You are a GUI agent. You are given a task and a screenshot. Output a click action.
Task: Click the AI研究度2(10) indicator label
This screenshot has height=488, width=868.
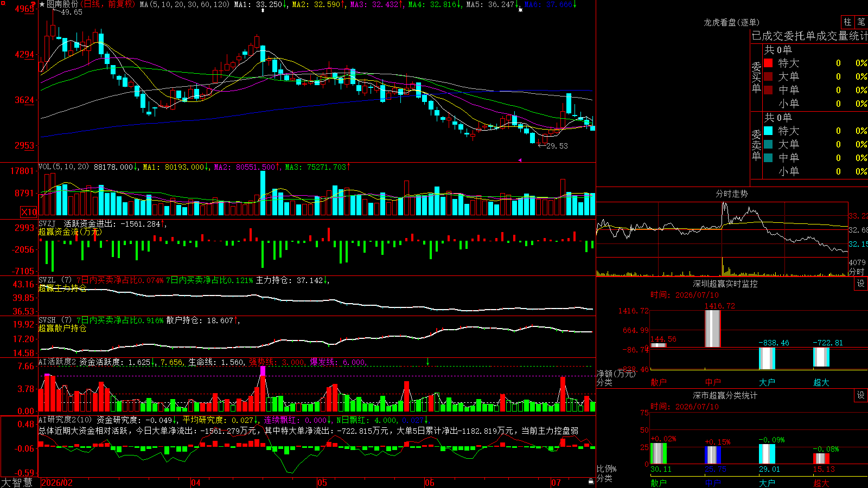coord(65,420)
